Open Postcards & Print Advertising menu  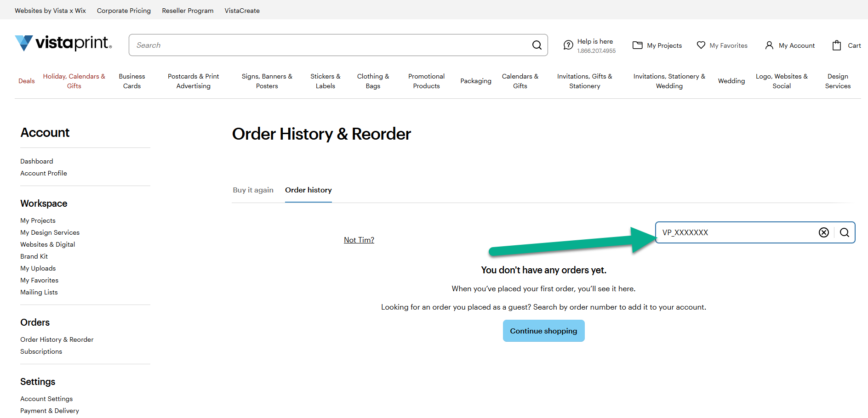[193, 81]
